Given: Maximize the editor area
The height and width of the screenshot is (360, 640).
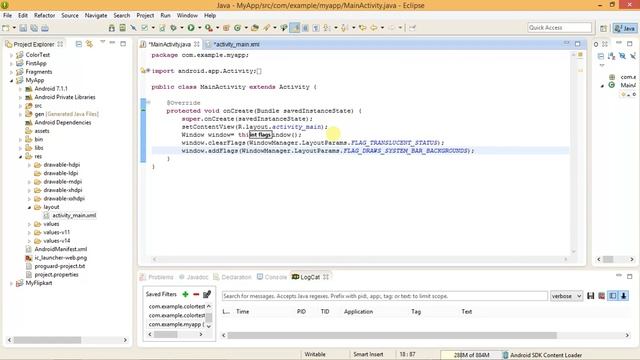Looking at the screenshot, I should (x=578, y=44).
